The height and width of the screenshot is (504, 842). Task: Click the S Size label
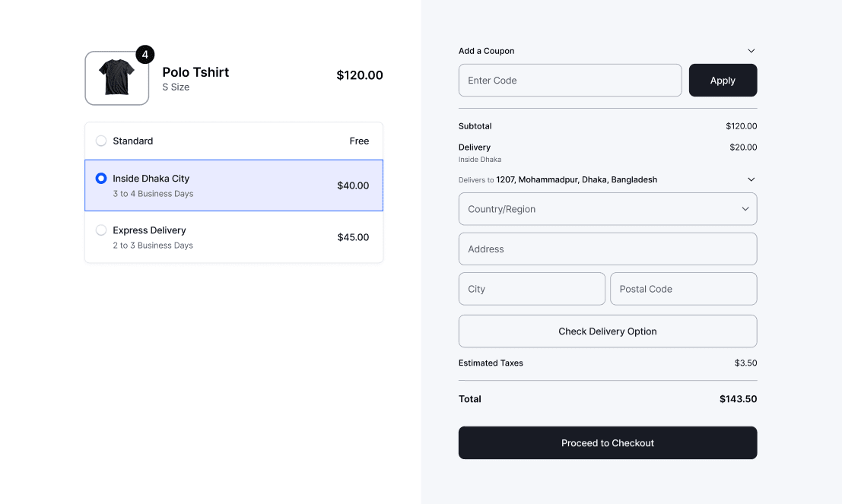point(176,87)
